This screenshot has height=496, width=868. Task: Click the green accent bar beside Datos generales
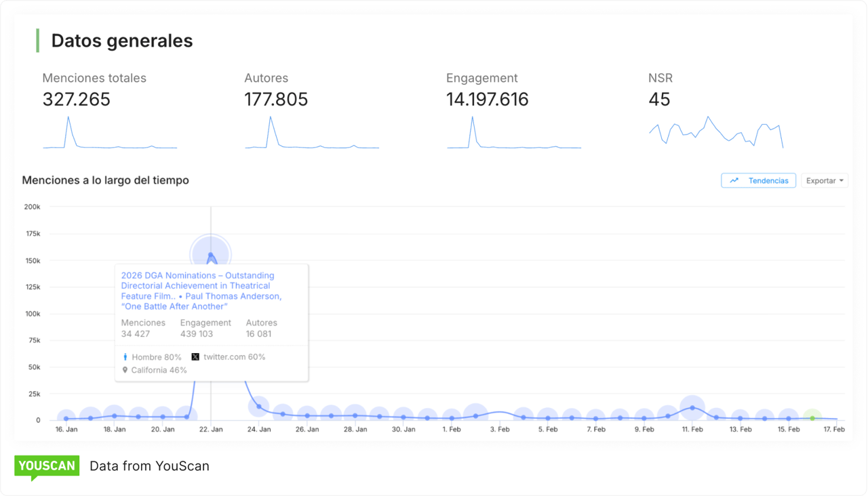(39, 40)
